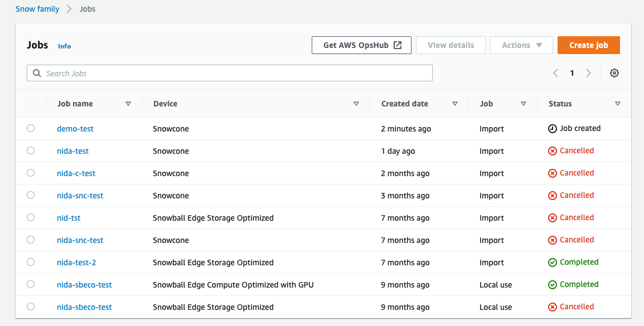Image resolution: width=644 pixels, height=326 pixels.
Task: Navigate back via Snow family breadcrumb
Action: pyautogui.click(x=37, y=9)
